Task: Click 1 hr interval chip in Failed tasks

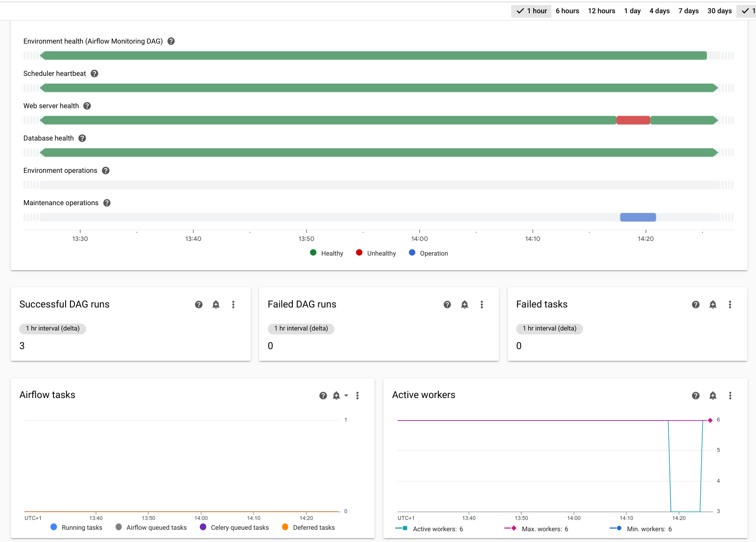Action: pos(549,329)
